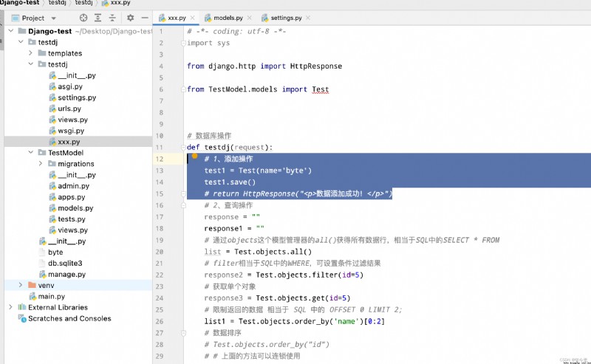
Task: Select tests.py in TestModel
Action: (72, 219)
